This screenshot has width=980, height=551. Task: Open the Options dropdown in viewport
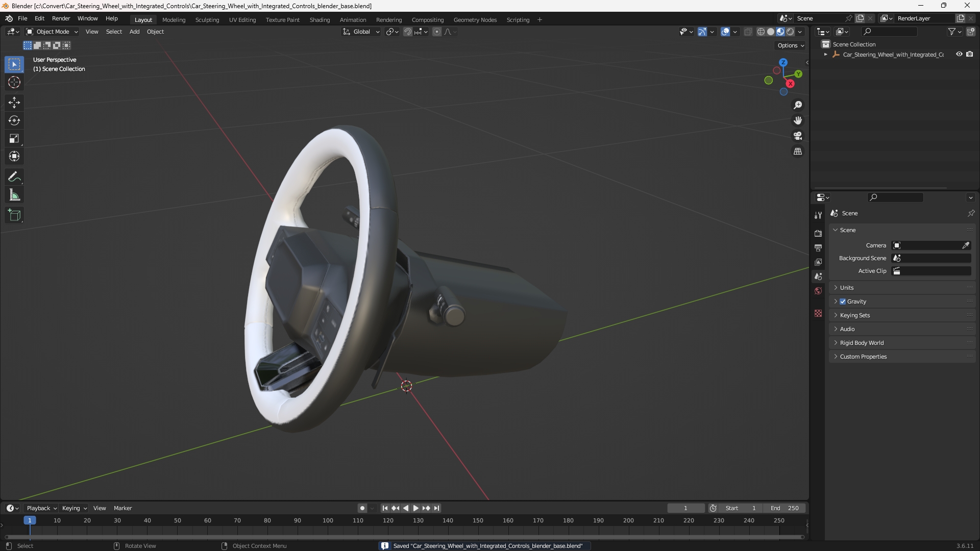tap(791, 45)
